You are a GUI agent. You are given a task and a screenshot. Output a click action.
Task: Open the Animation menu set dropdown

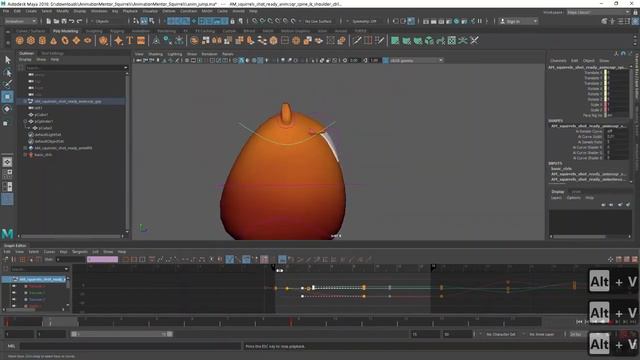20,21
